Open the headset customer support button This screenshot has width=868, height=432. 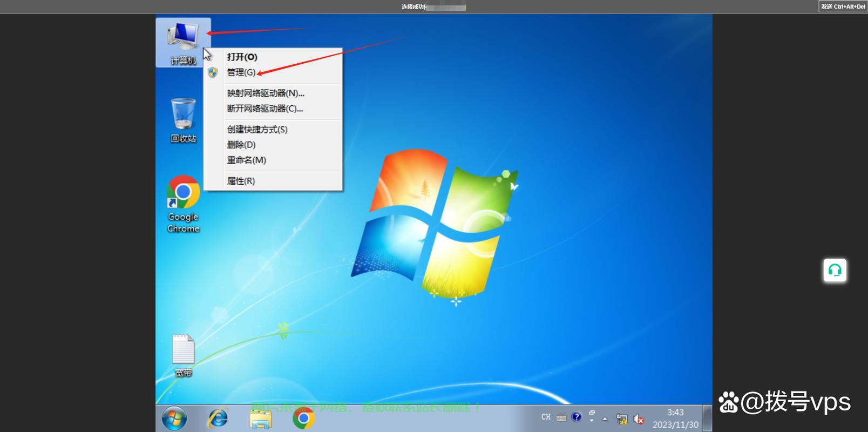pos(835,270)
